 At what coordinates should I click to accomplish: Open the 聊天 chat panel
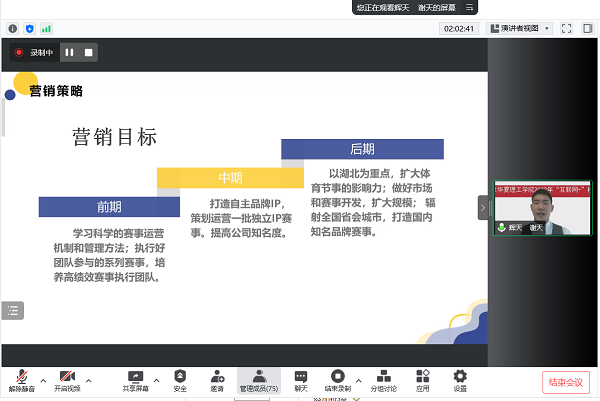pyautogui.click(x=301, y=380)
